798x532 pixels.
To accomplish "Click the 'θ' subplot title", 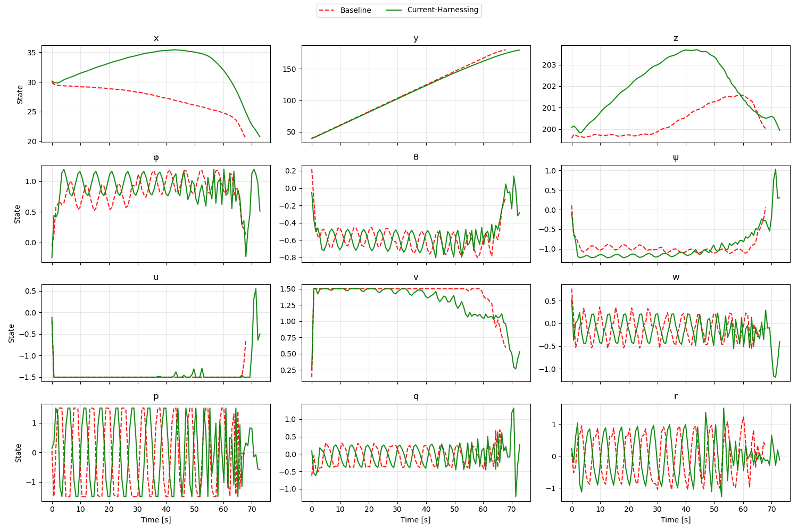I will pyautogui.click(x=415, y=157).
